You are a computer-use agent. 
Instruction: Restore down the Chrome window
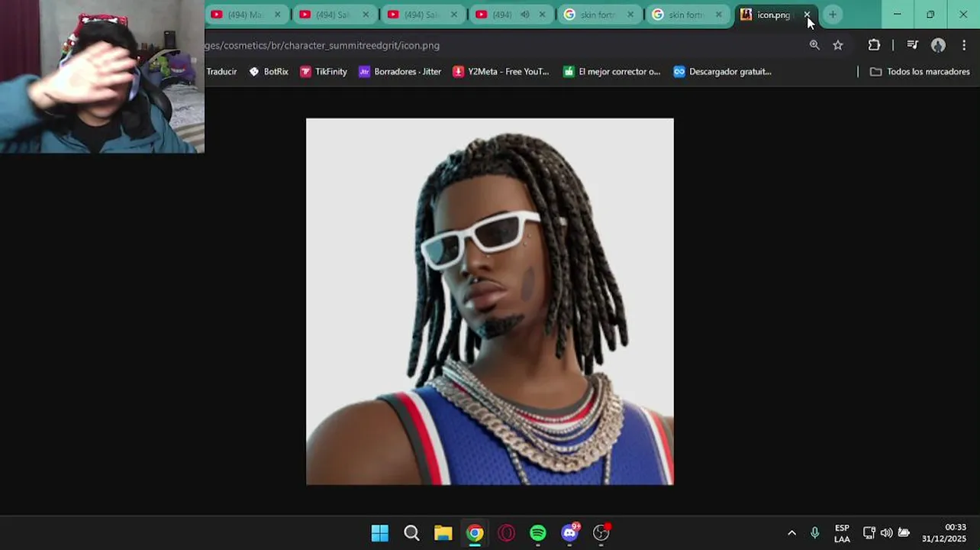pyautogui.click(x=930, y=15)
